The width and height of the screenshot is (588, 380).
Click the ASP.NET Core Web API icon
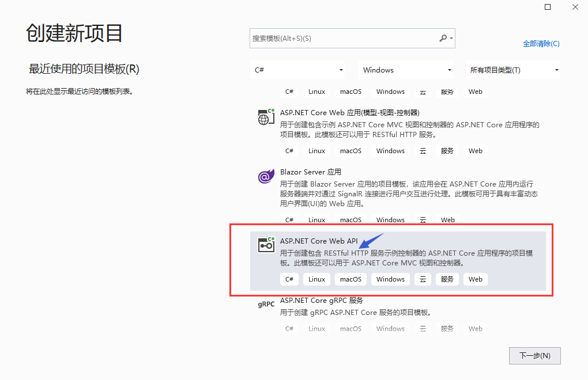[x=266, y=245]
